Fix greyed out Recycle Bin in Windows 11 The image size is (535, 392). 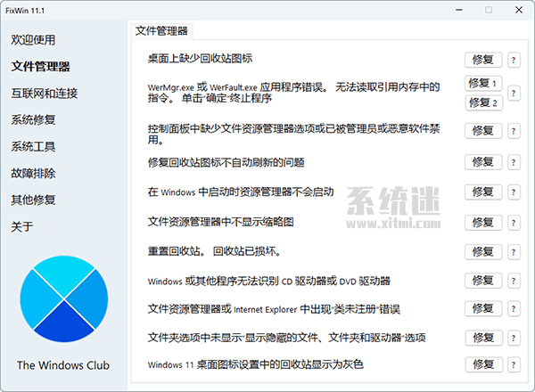point(484,364)
